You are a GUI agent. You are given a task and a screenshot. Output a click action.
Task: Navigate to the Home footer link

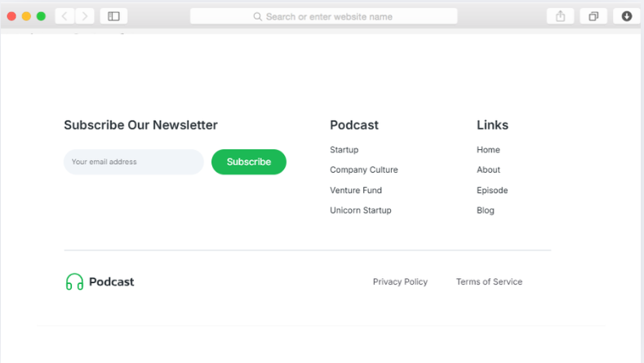(488, 150)
